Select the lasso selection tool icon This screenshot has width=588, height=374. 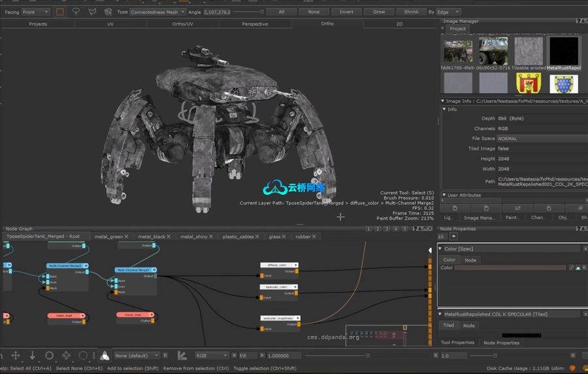76,12
